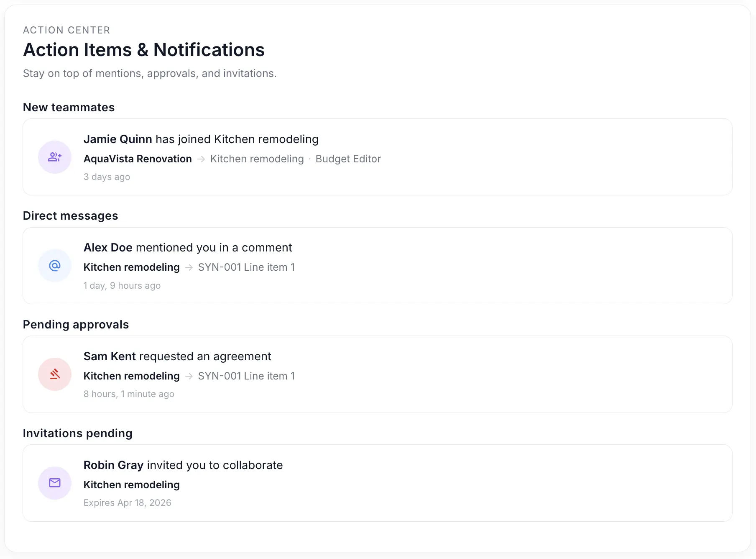The height and width of the screenshot is (559, 756).
Task: Open the AquaVista Renovation workspace link
Action: coord(138,159)
